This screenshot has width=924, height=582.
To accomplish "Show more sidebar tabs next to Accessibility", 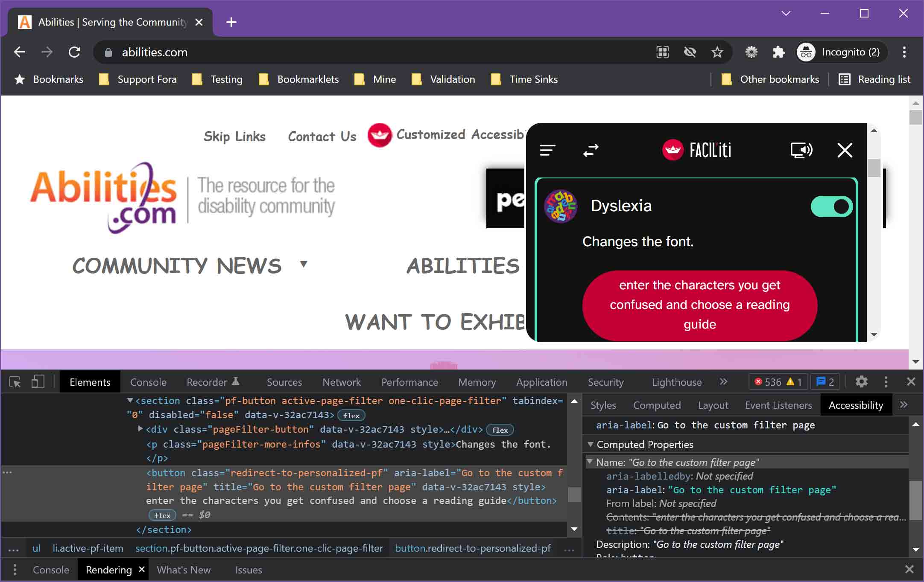I will pyautogui.click(x=904, y=404).
